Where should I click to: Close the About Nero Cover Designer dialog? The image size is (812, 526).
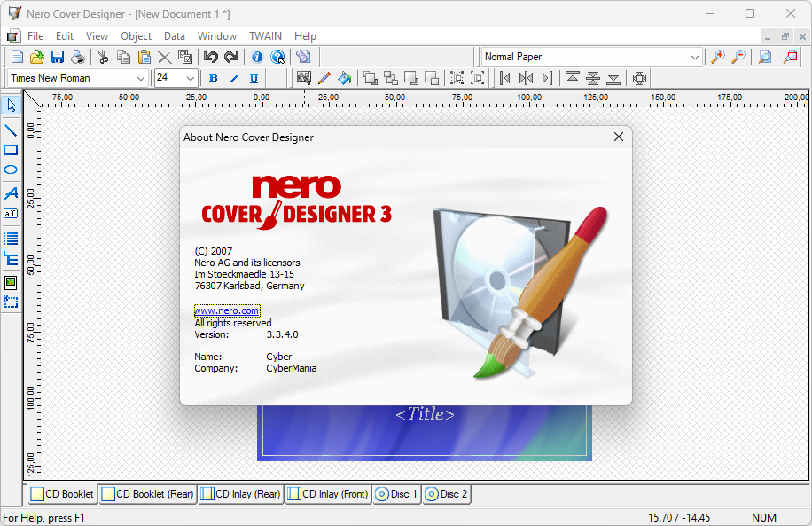(619, 137)
